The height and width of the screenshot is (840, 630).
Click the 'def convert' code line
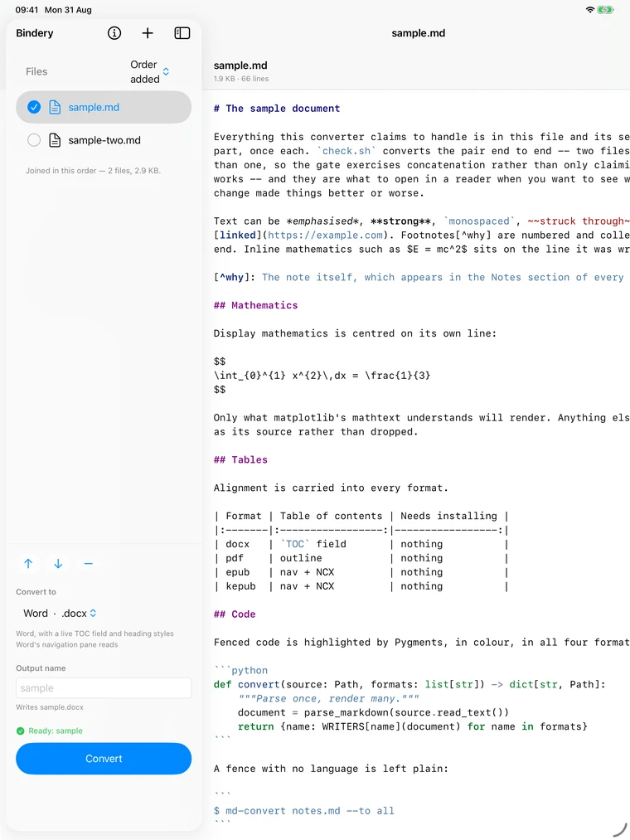pyautogui.click(x=409, y=685)
